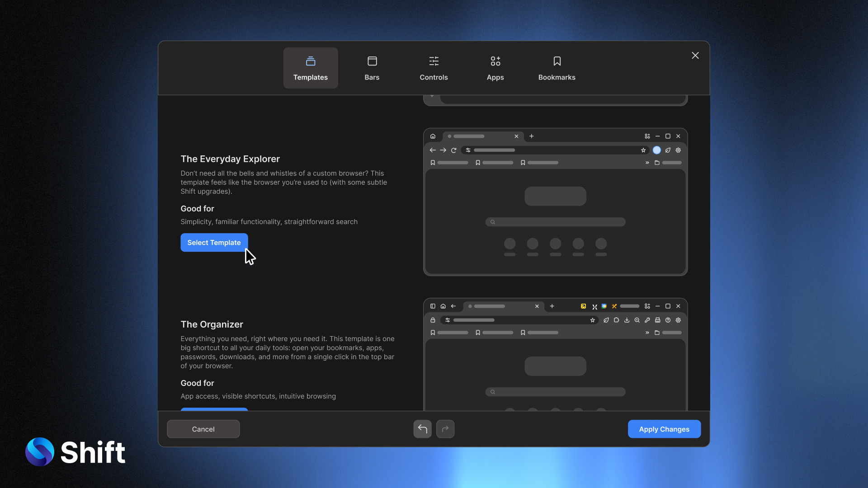Click the blue profile avatar in the Explorer toolbar
The width and height of the screenshot is (868, 488).
pyautogui.click(x=657, y=150)
